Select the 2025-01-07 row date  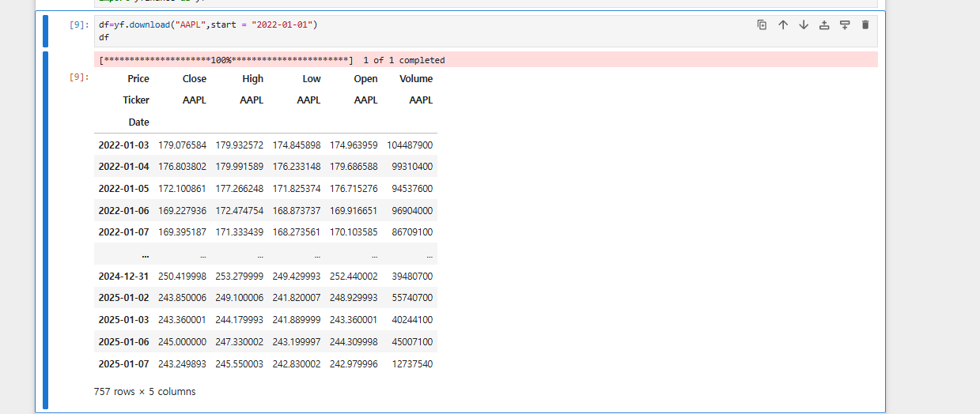[x=124, y=364]
